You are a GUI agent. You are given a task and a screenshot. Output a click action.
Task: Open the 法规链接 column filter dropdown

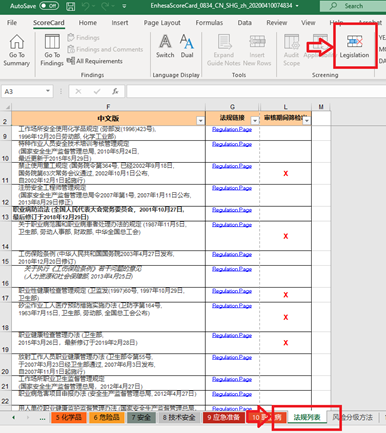[x=255, y=121]
